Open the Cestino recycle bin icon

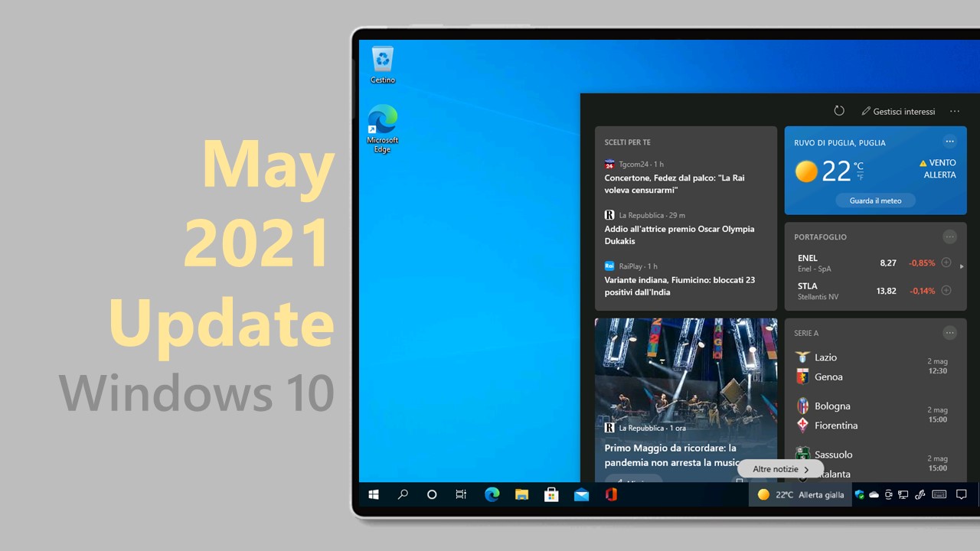pyautogui.click(x=383, y=65)
